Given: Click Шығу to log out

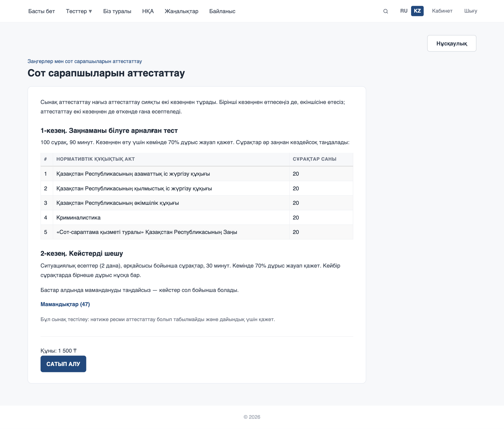Looking at the screenshot, I should [470, 11].
